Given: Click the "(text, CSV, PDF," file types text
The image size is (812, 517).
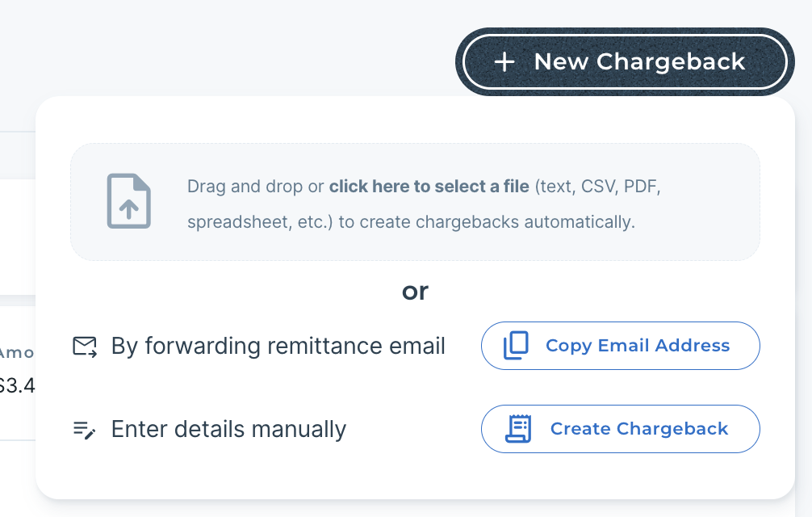Looking at the screenshot, I should [598, 187].
